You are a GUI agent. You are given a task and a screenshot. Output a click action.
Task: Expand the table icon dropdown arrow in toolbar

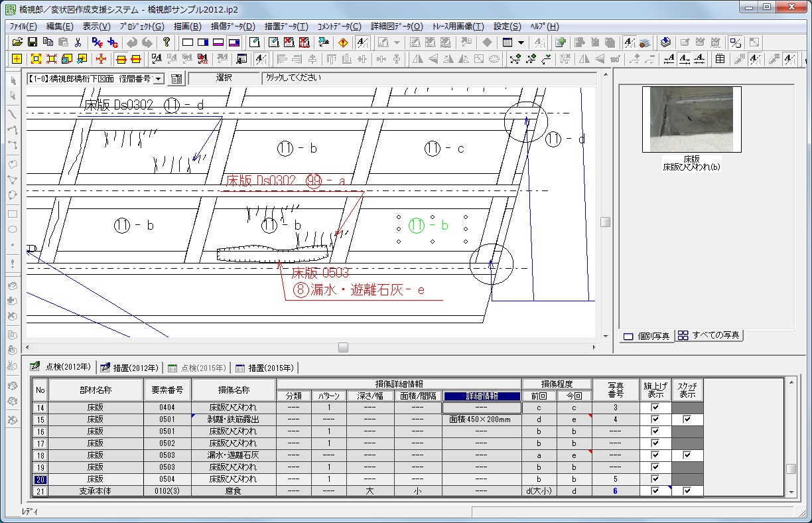pos(521,42)
